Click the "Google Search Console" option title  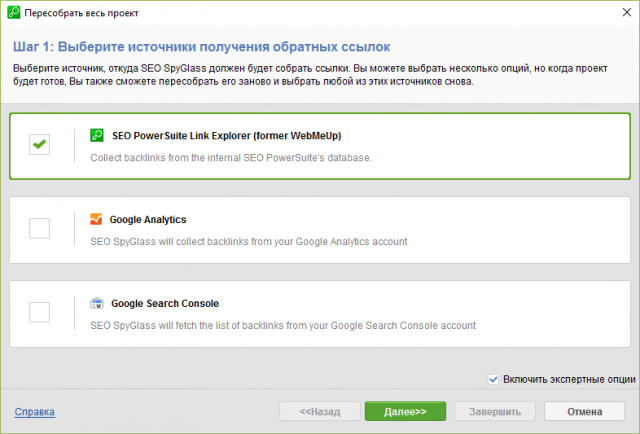164,303
